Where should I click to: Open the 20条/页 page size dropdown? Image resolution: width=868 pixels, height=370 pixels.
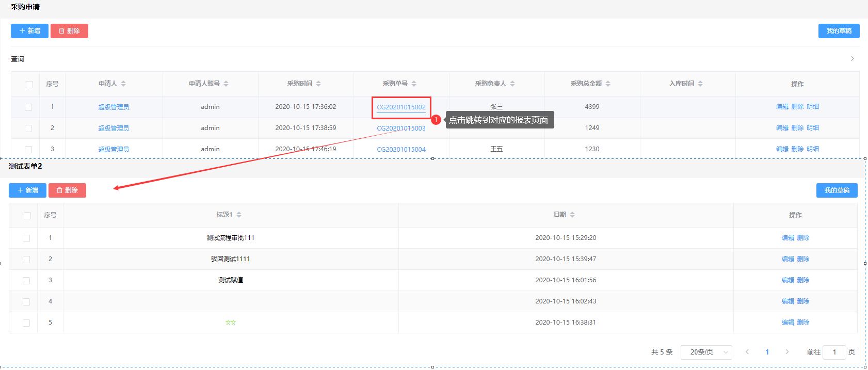coord(706,352)
